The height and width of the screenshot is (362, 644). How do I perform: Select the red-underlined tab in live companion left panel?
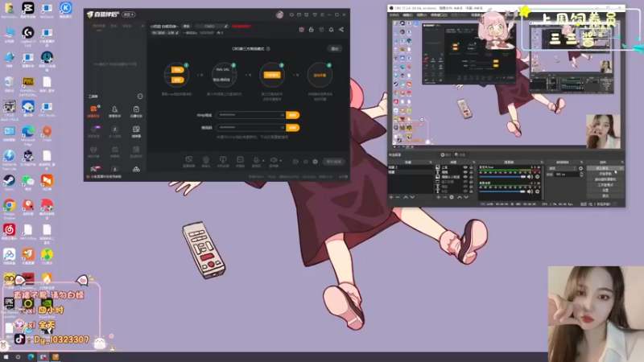(99, 27)
